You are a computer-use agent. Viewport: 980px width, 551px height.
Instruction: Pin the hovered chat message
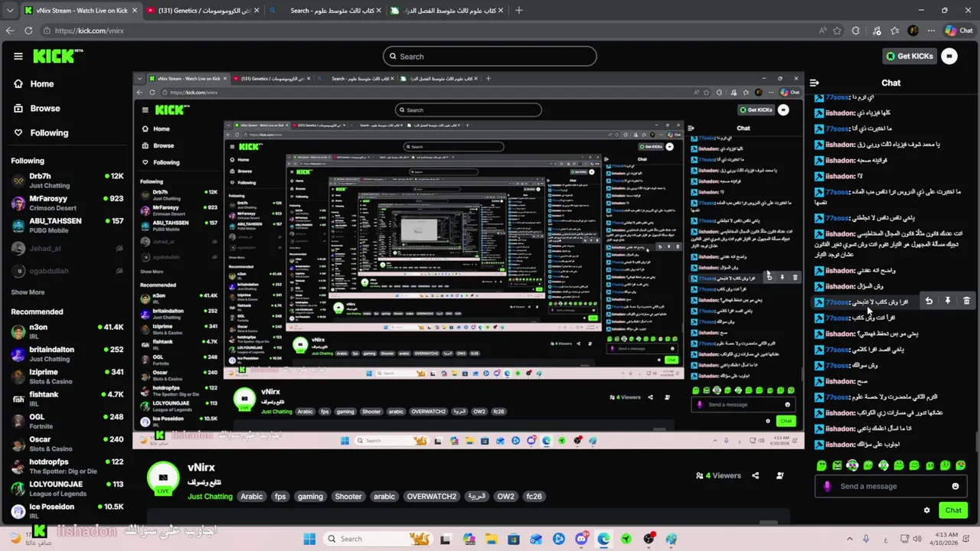pos(948,302)
